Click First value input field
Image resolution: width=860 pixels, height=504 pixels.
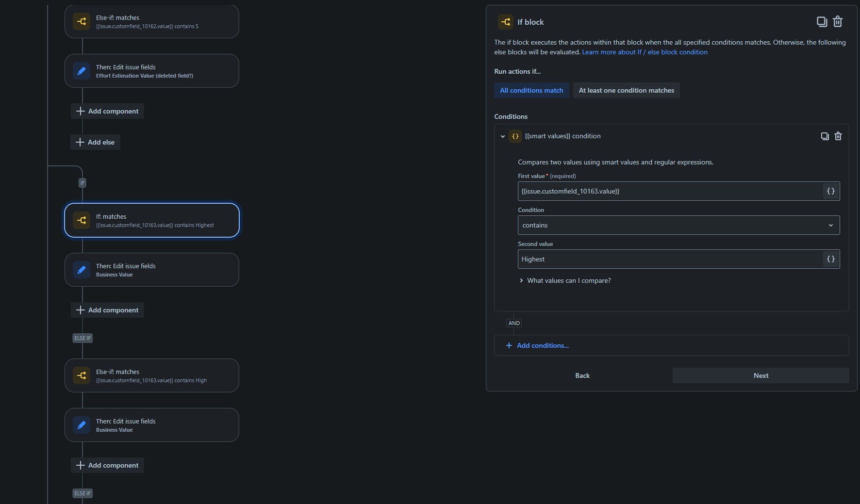(670, 191)
